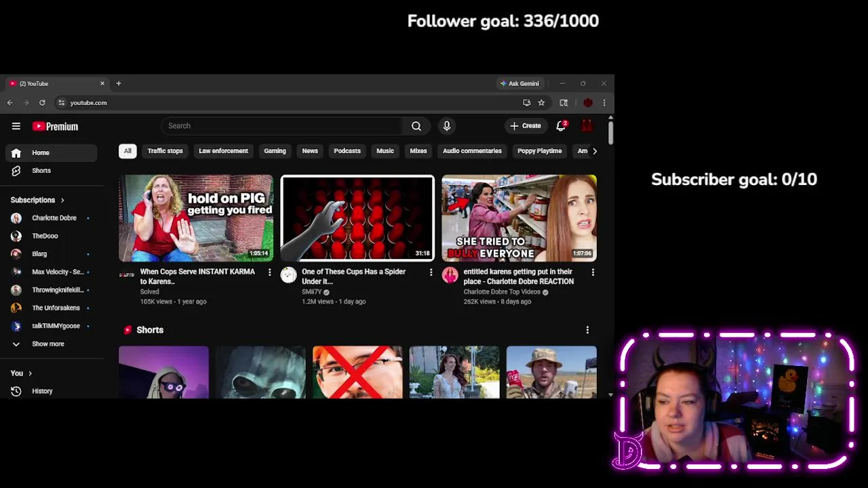Click the search magnifier button
868x488 pixels.
[416, 126]
